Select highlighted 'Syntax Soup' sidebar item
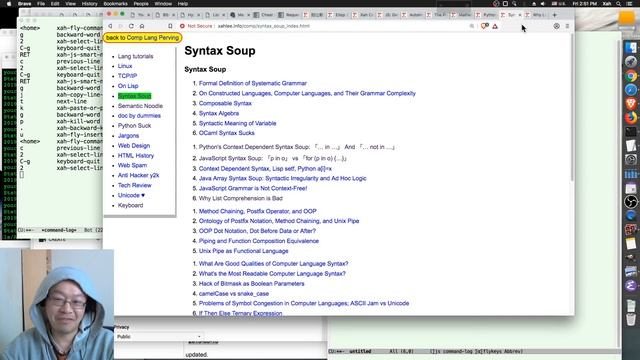This screenshot has height=360, width=640. pyautogui.click(x=134, y=96)
